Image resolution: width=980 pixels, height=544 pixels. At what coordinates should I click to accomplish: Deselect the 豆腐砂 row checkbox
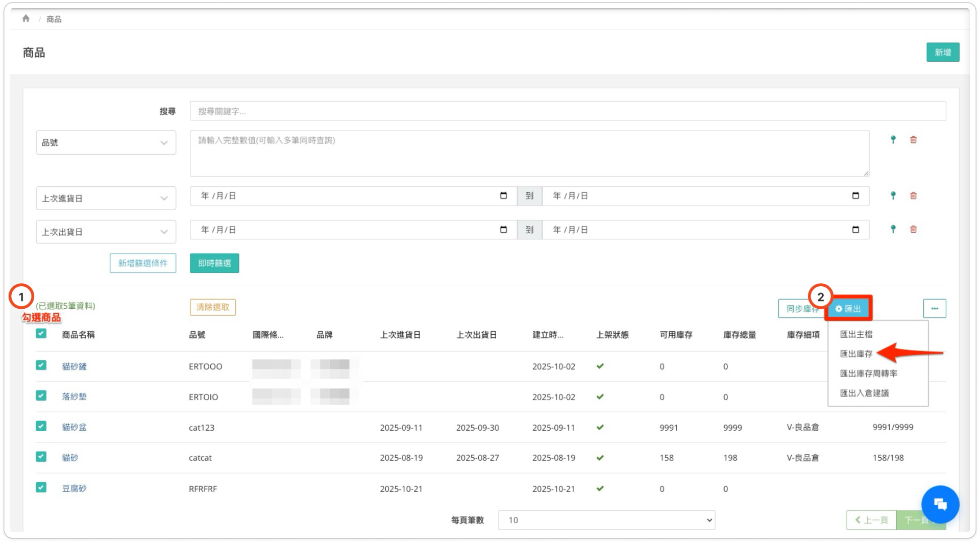point(41,487)
